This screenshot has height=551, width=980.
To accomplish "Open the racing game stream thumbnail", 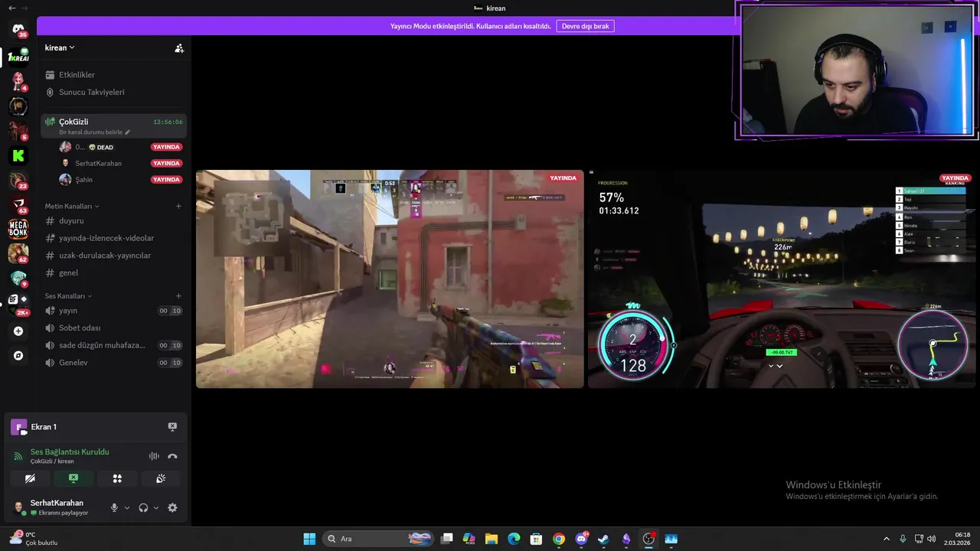I will point(782,279).
